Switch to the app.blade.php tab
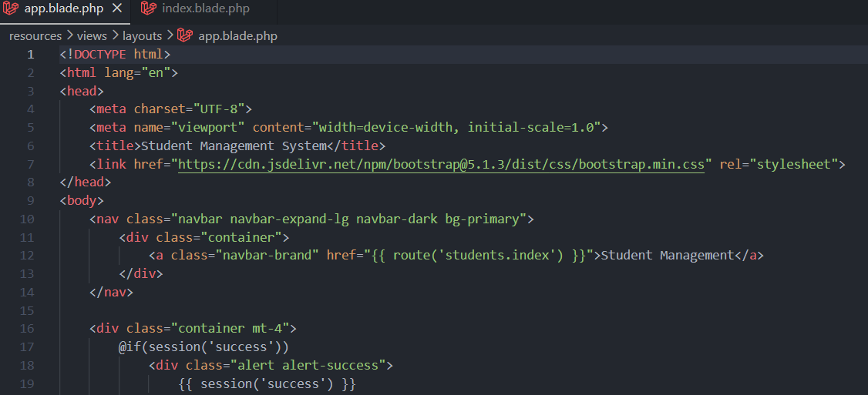868x395 pixels. tap(64, 8)
